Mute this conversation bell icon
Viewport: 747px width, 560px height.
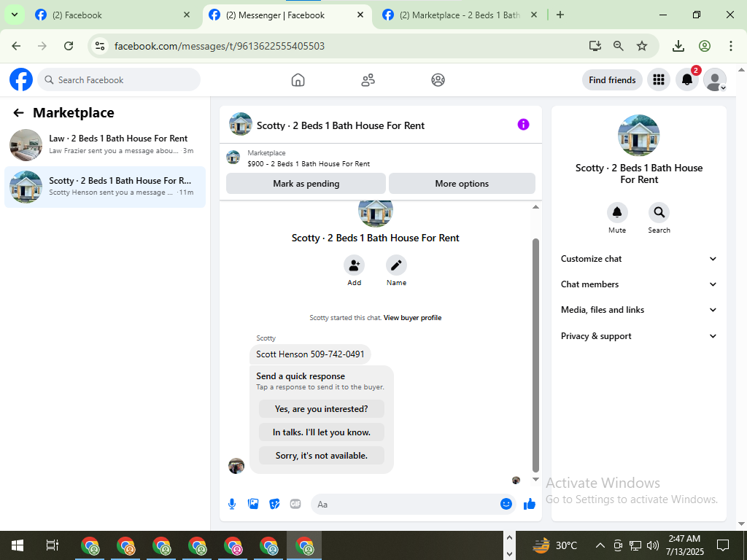617,212
